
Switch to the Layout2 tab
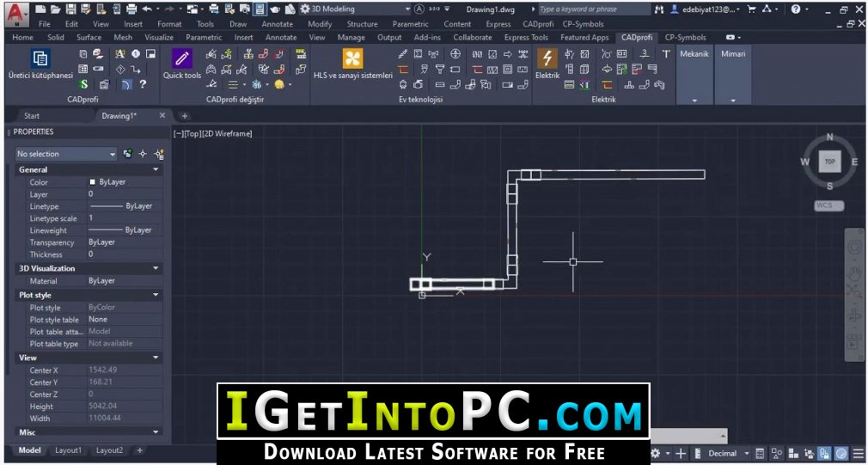(x=110, y=450)
